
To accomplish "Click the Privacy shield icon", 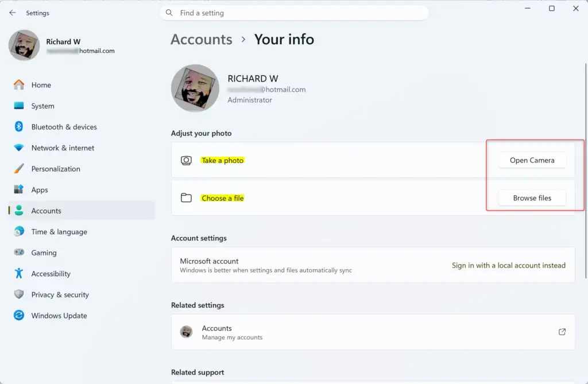I will coord(19,294).
